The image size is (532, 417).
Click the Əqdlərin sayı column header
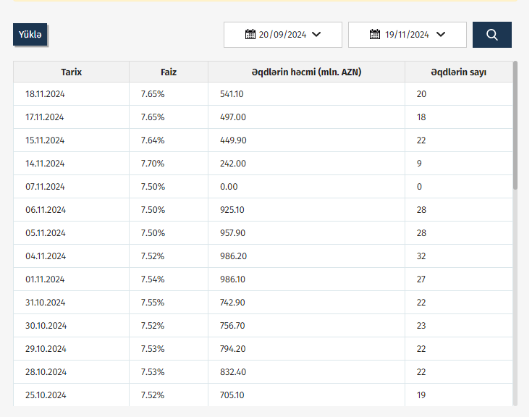458,72
